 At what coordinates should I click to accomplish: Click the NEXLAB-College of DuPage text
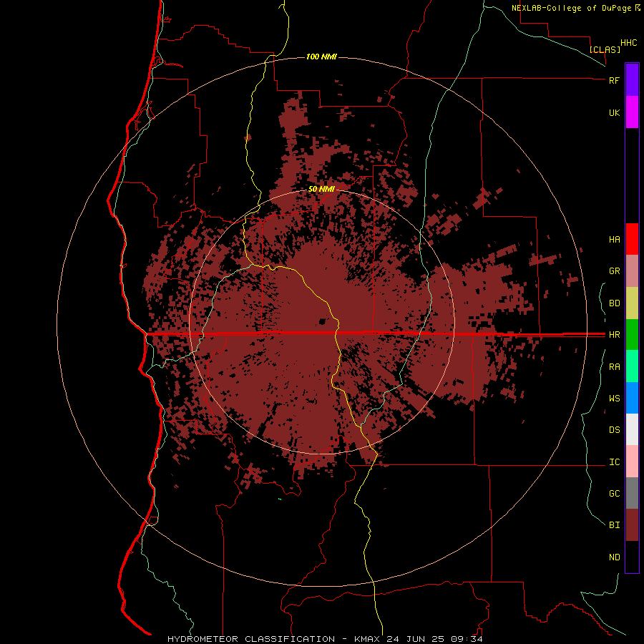click(572, 8)
